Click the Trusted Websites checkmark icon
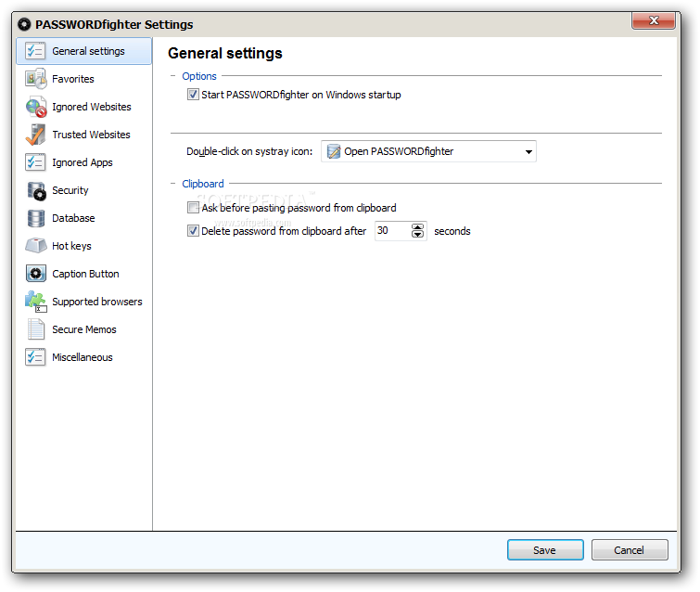 pos(35,135)
